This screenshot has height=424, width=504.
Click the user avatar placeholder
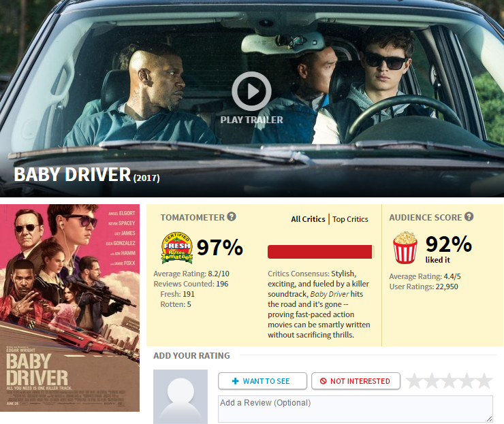(180, 397)
